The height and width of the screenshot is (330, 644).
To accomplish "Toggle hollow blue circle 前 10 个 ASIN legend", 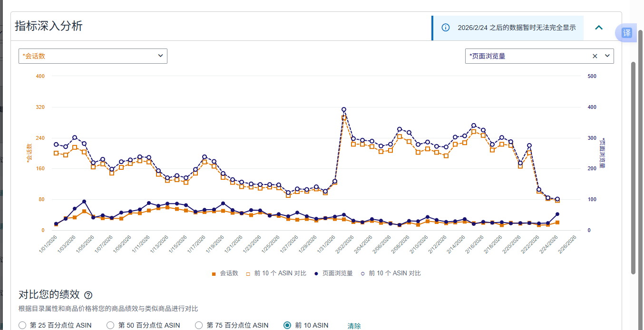I will pos(390,273).
